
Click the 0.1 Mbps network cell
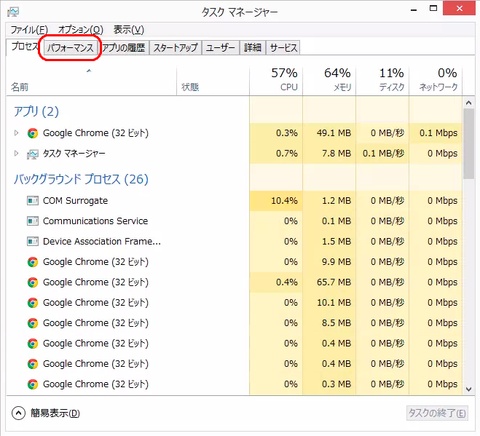point(436,133)
